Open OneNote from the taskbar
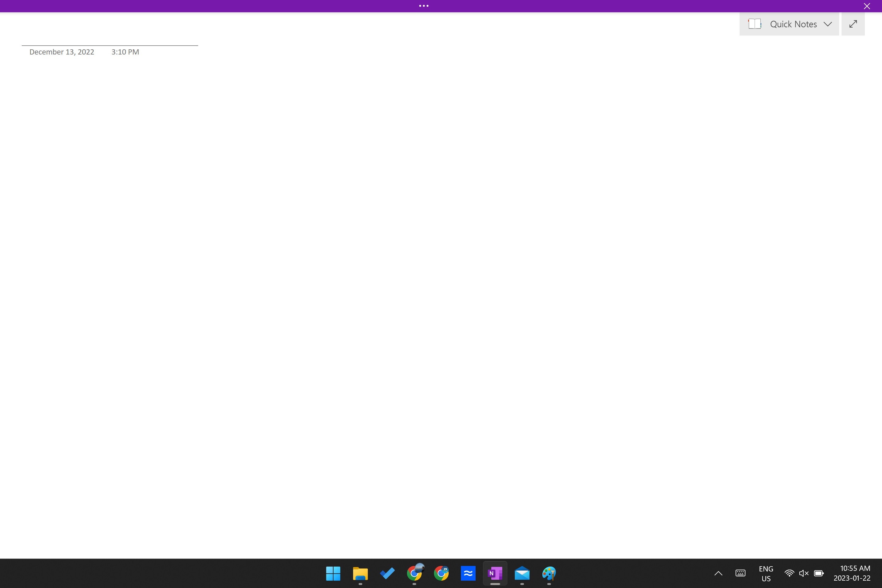This screenshot has width=882, height=588. [495, 573]
